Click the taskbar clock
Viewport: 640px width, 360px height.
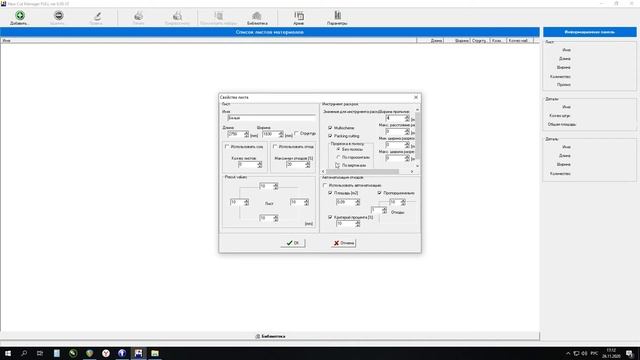click(611, 353)
